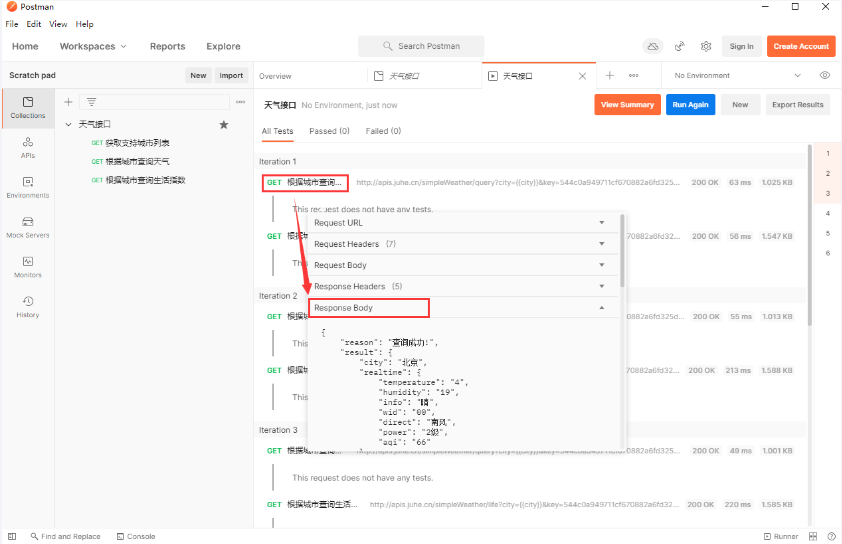Switch to the Passed (0) tab
Image resolution: width=842 pixels, height=544 pixels.
click(329, 131)
